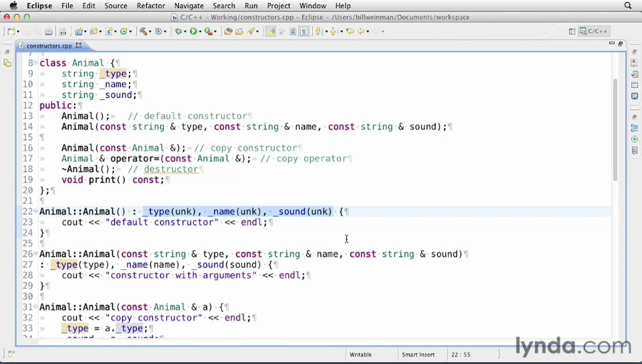Viewport: 642px width, 364px height.
Task: Click the Search flashlight icon
Action: tap(251, 31)
